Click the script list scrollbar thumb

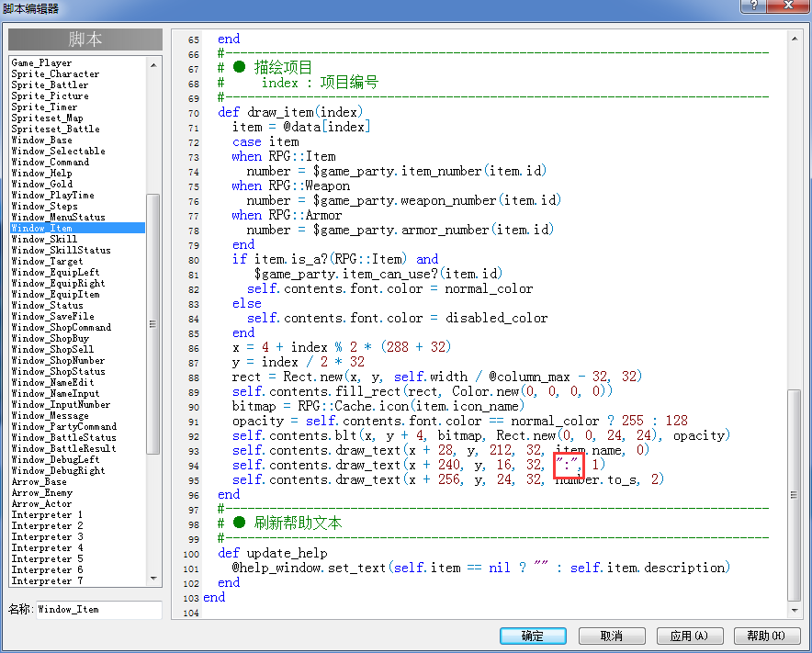(x=152, y=323)
